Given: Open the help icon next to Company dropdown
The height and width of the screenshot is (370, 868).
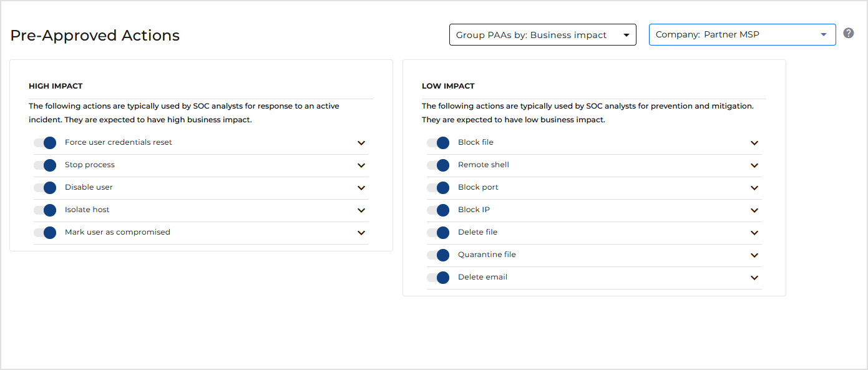Looking at the screenshot, I should tap(848, 32).
